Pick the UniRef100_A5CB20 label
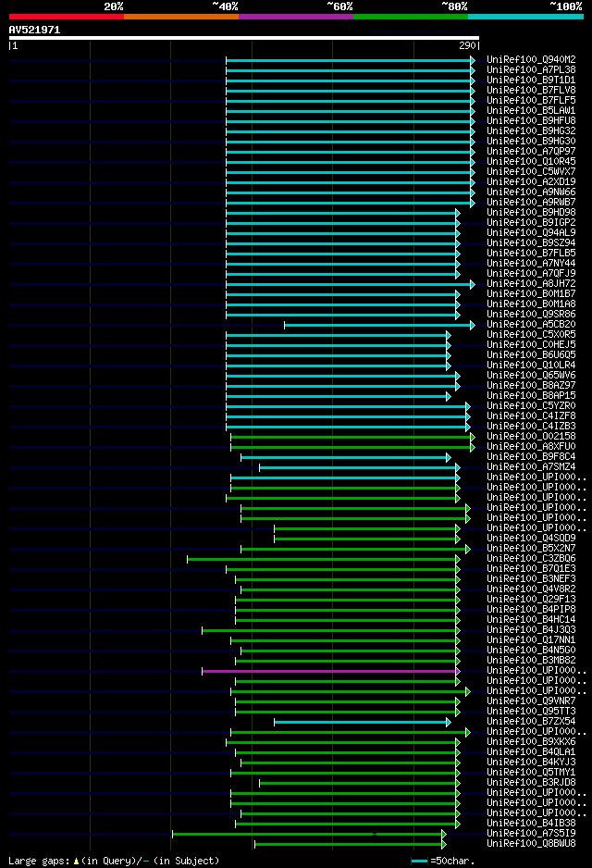 click(531, 325)
